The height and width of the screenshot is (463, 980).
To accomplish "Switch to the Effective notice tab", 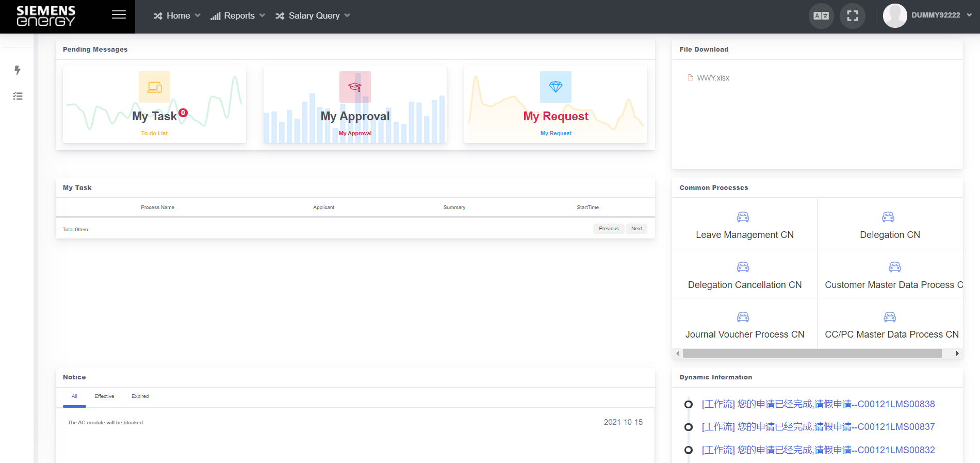I will pos(104,396).
